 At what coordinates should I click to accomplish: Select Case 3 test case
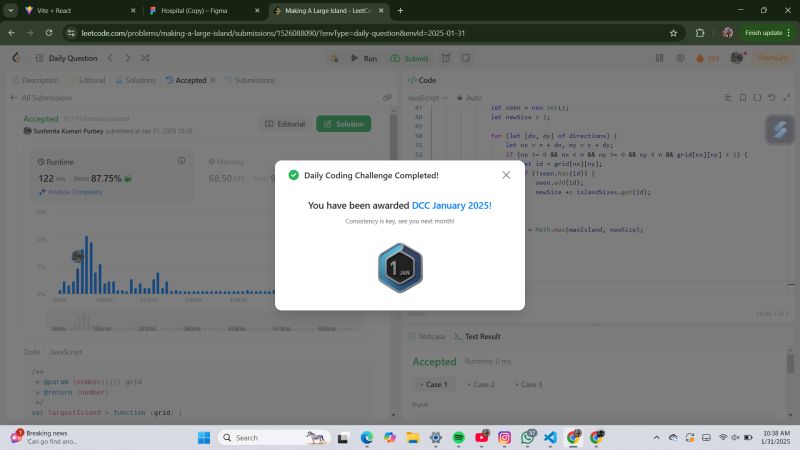(x=528, y=384)
